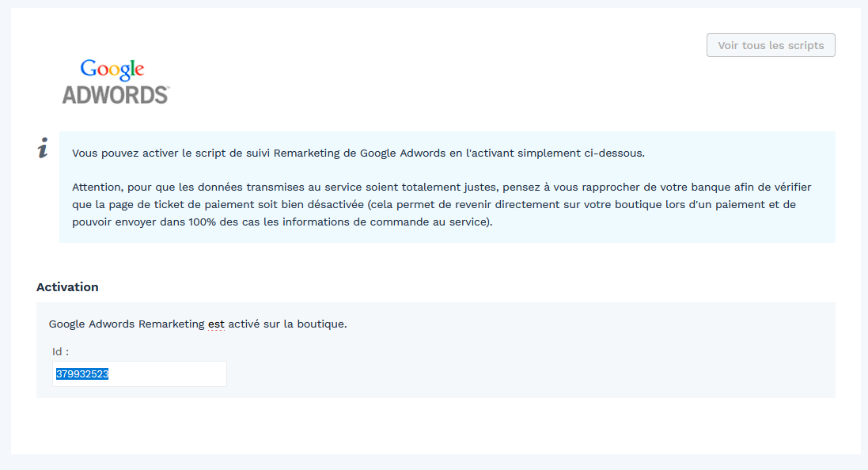Click the text 'Google Adwords Remarketing est activé sur la boutique.'
The image size is (868, 470).
point(198,324)
